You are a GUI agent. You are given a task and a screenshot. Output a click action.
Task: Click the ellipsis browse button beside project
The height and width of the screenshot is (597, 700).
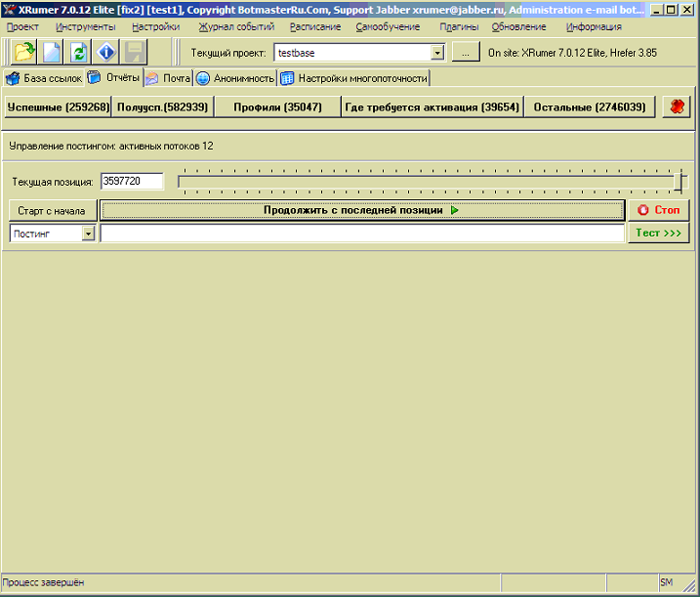(x=465, y=53)
